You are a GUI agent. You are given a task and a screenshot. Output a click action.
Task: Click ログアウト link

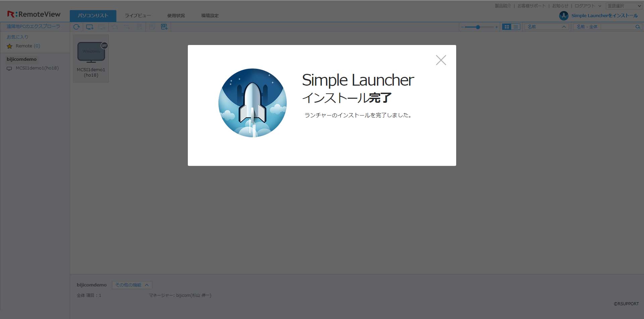coord(585,6)
